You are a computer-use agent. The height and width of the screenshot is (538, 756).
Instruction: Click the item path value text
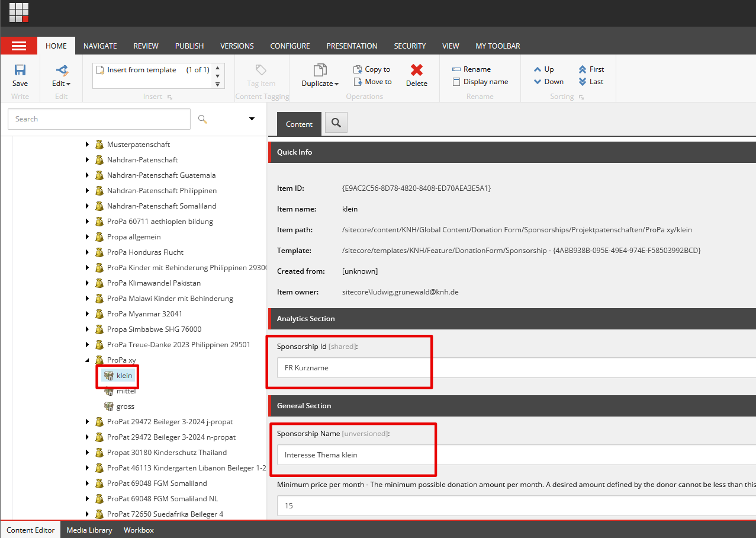click(517, 230)
